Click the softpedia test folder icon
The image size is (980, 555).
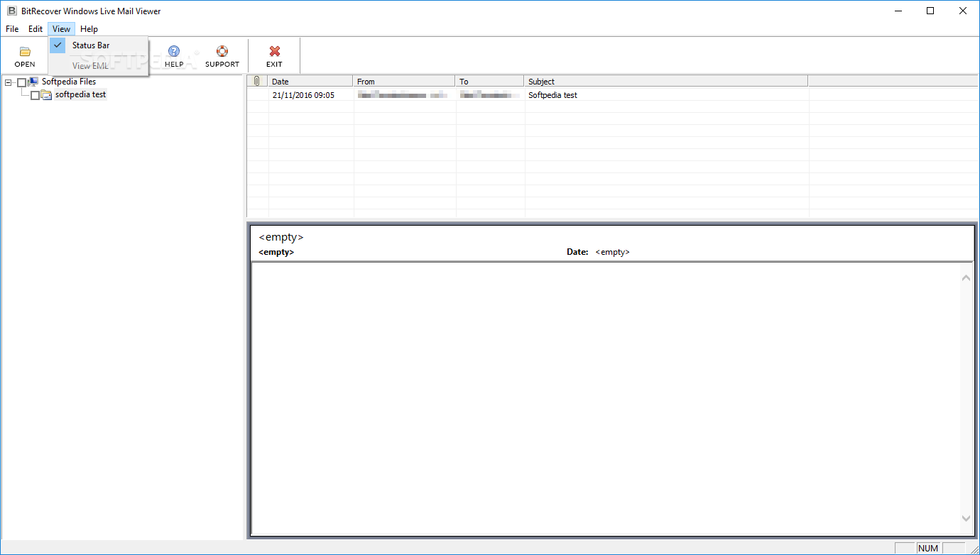pos(47,94)
